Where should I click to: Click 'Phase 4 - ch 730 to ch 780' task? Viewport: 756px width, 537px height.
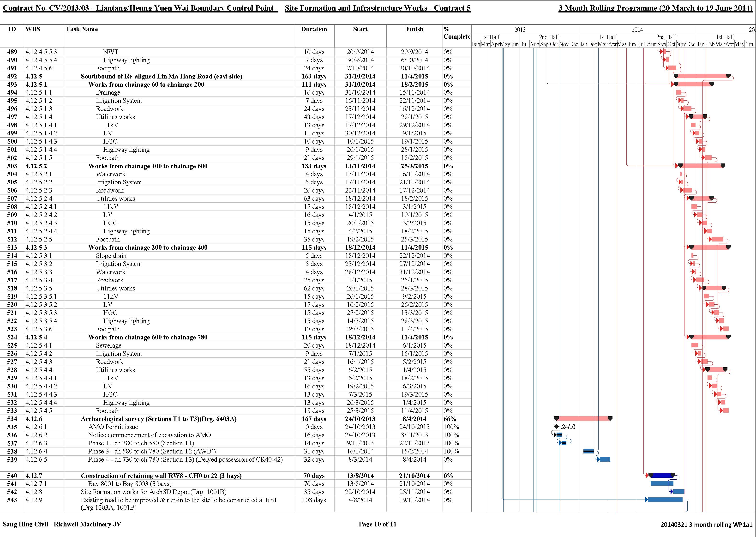pyautogui.click(x=186, y=459)
